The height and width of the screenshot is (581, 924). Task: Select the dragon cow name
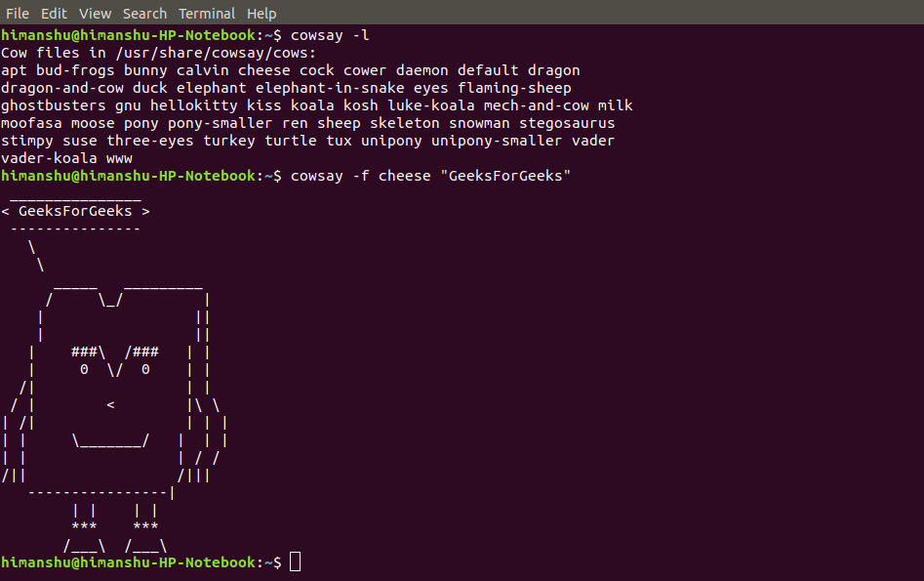(x=555, y=69)
